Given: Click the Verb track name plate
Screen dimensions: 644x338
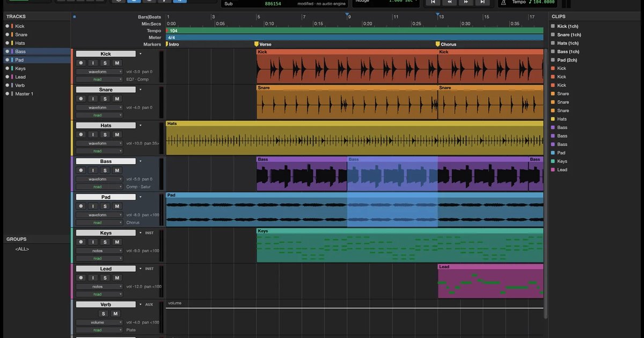Looking at the screenshot, I should 106,305.
